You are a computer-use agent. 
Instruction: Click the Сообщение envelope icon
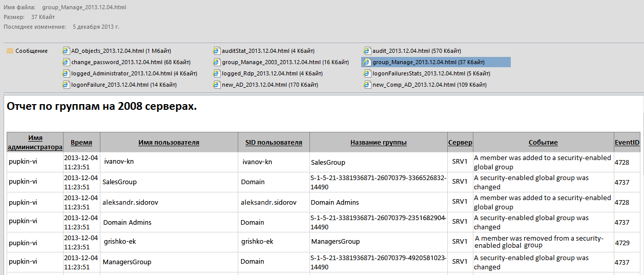tap(10, 51)
